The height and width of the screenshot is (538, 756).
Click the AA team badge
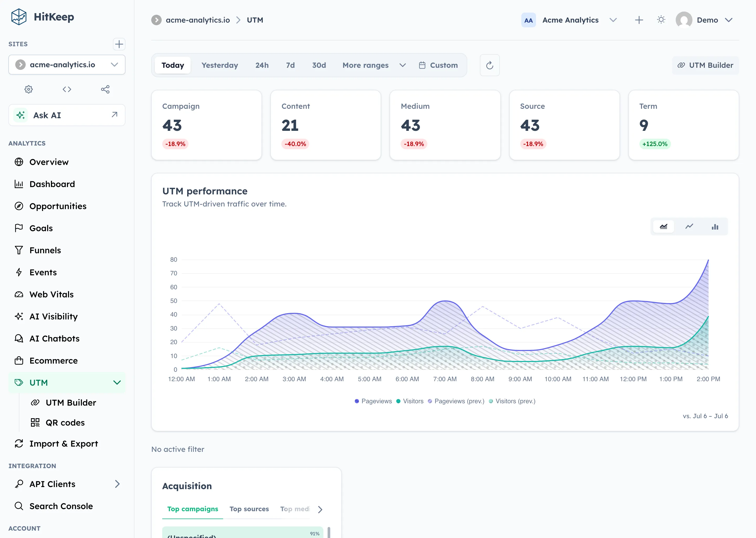pyautogui.click(x=528, y=20)
